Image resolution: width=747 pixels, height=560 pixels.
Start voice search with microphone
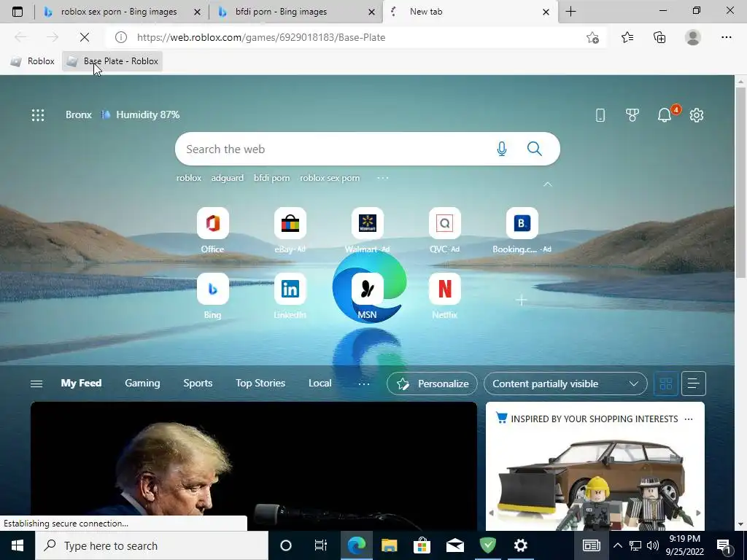pos(502,149)
